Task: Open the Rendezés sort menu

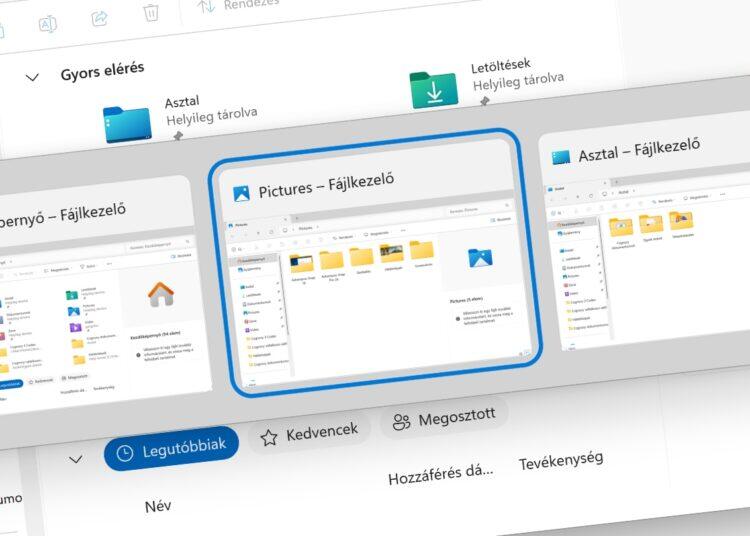Action: tap(238, 6)
